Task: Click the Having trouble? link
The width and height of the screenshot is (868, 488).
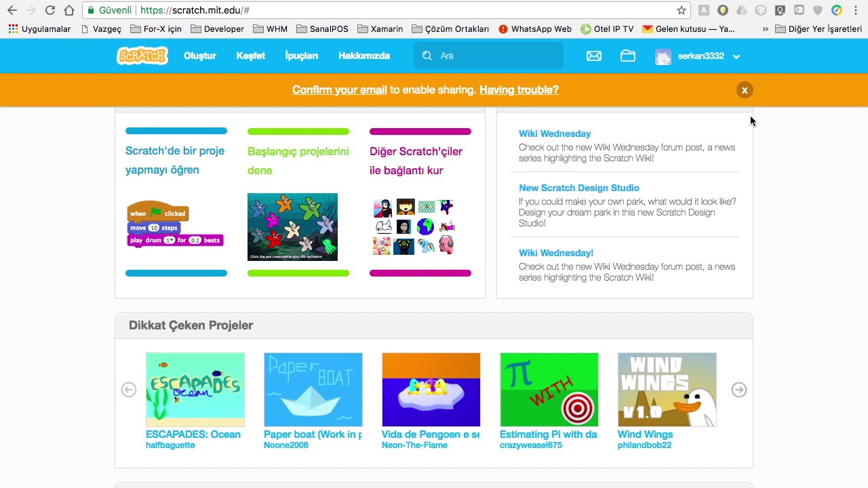Action: [x=519, y=90]
